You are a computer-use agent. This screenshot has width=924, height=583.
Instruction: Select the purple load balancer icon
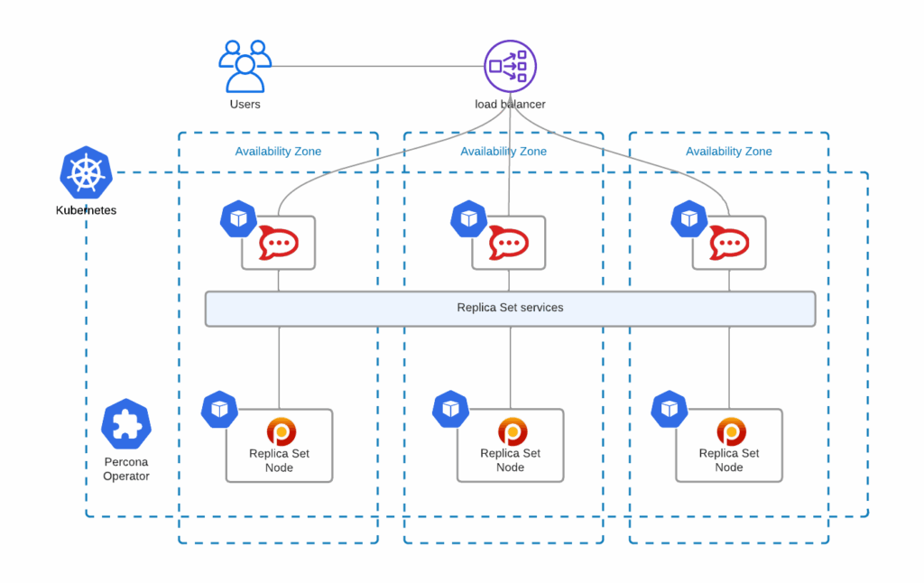(510, 66)
